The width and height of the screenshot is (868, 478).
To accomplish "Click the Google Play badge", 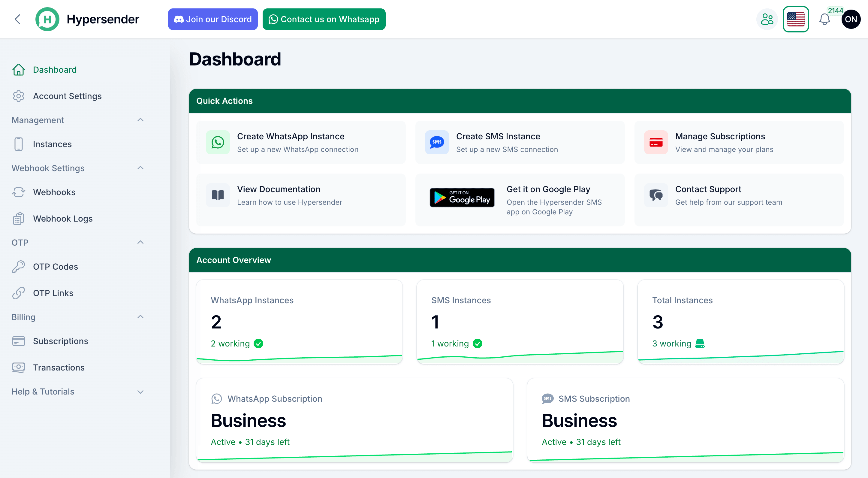I will (462, 197).
